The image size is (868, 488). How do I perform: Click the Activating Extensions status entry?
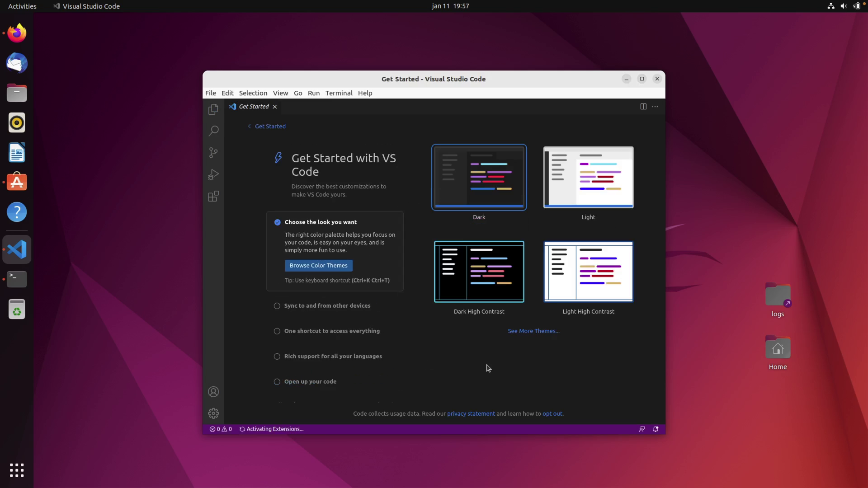pyautogui.click(x=272, y=429)
